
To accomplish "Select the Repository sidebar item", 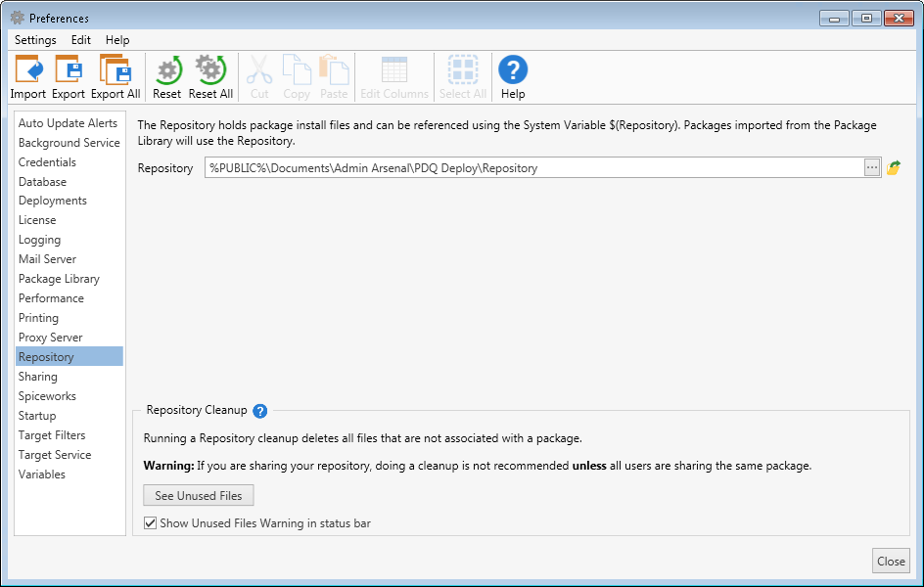I will [x=69, y=357].
